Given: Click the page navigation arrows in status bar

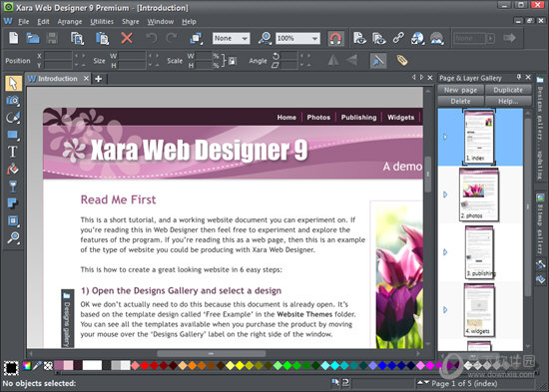Looking at the screenshot, I should pyautogui.click(x=422, y=383).
